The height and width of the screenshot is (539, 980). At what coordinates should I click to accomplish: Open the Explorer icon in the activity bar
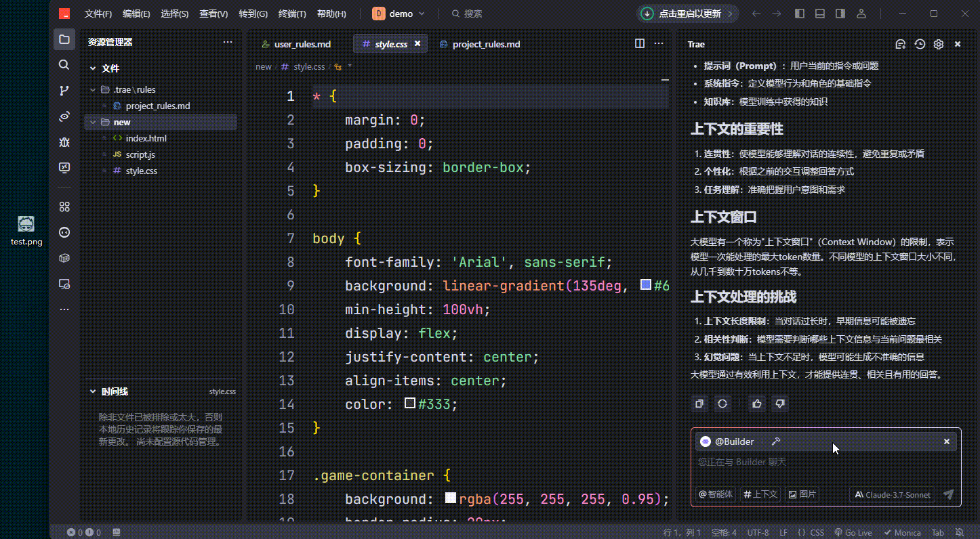coord(64,39)
